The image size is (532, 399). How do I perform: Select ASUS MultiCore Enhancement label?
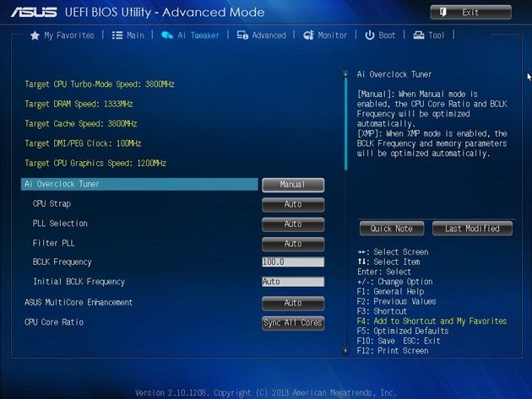point(79,302)
